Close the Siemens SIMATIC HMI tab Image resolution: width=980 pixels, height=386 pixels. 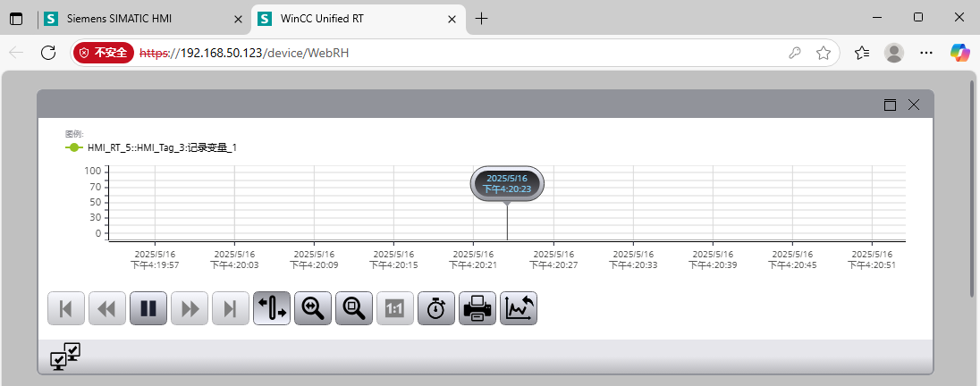point(238,20)
